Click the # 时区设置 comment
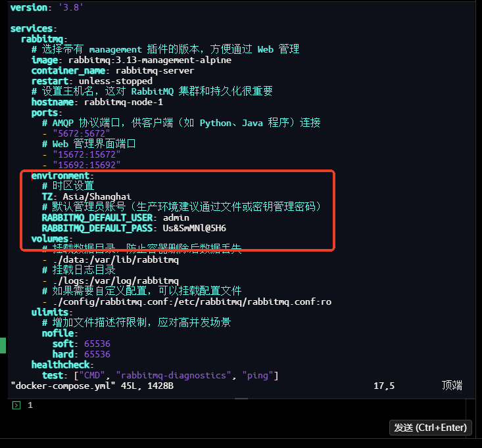 point(68,186)
